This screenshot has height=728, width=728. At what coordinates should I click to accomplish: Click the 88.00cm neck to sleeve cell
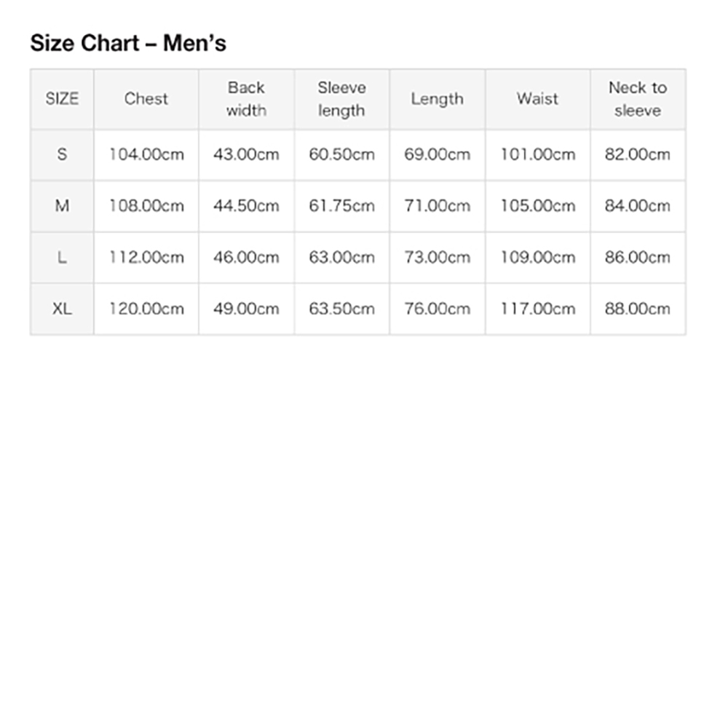pyautogui.click(x=638, y=309)
